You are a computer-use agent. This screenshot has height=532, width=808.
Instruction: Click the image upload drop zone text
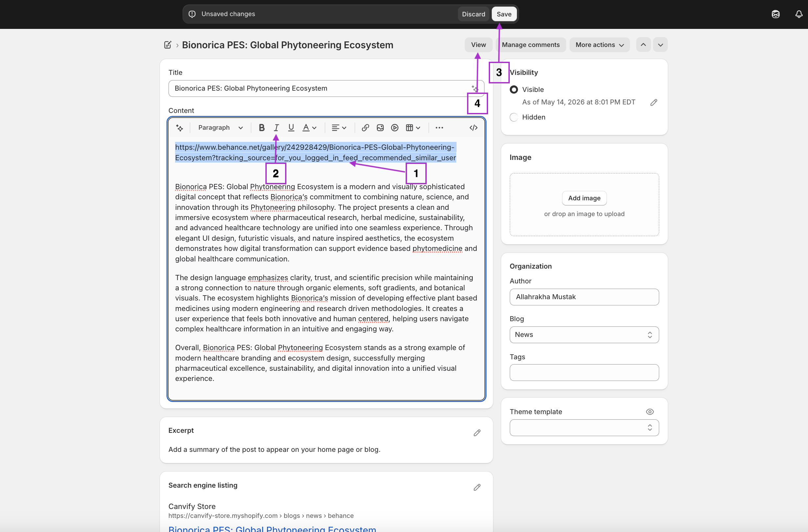point(584,214)
